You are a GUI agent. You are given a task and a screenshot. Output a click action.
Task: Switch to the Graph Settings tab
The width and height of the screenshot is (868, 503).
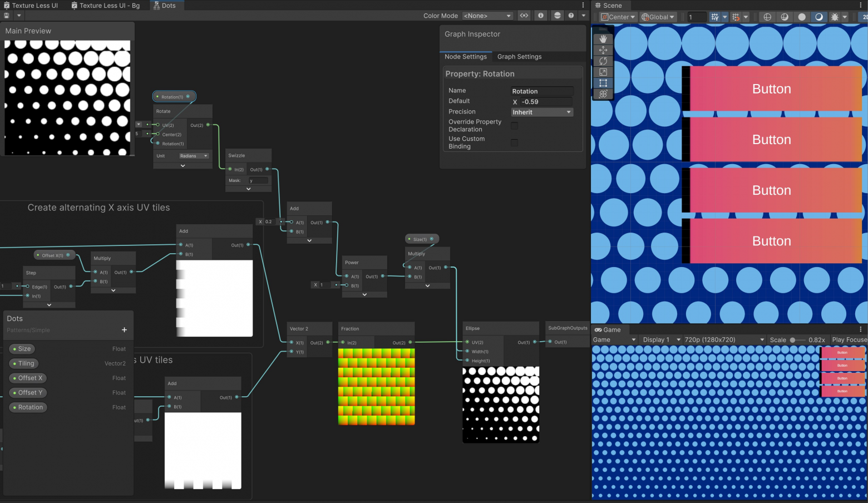tap(519, 57)
